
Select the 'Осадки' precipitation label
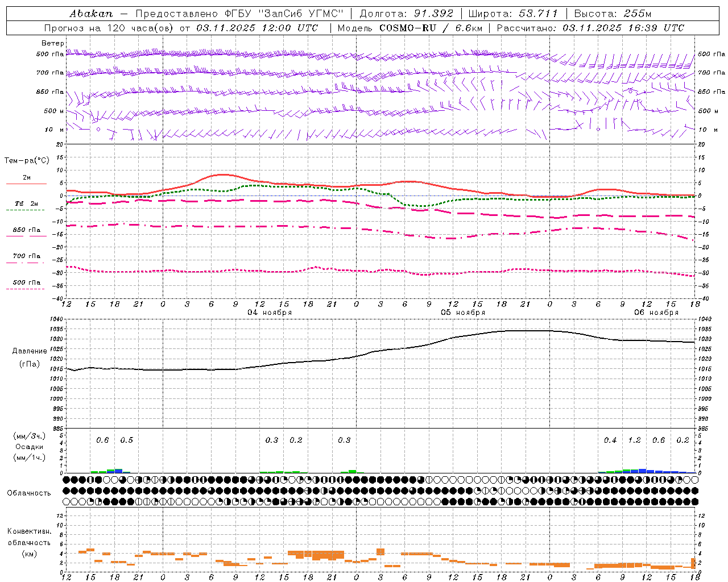pyautogui.click(x=29, y=447)
